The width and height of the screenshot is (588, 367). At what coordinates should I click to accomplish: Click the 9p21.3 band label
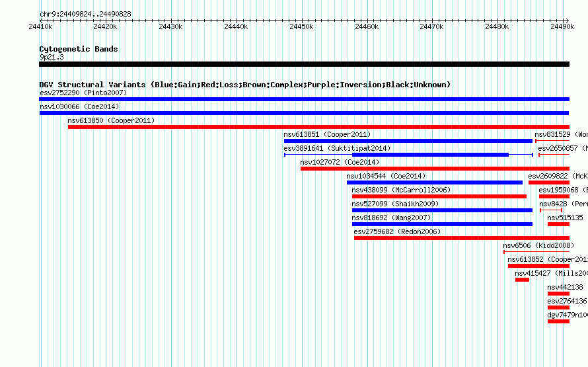(x=52, y=57)
